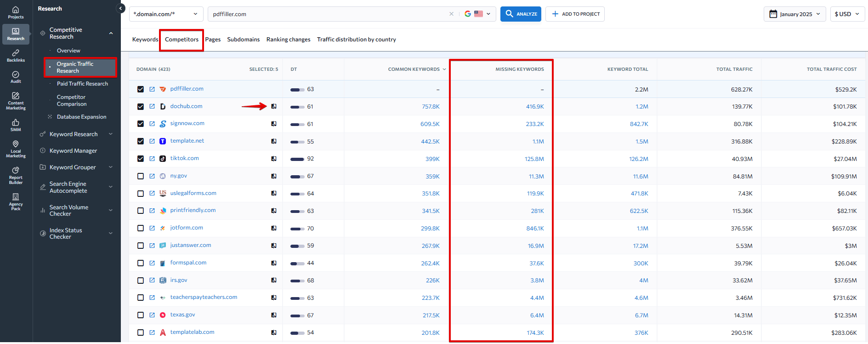Image resolution: width=868 pixels, height=344 pixels.
Task: Open ny.gov external link icon
Action: coord(152,176)
